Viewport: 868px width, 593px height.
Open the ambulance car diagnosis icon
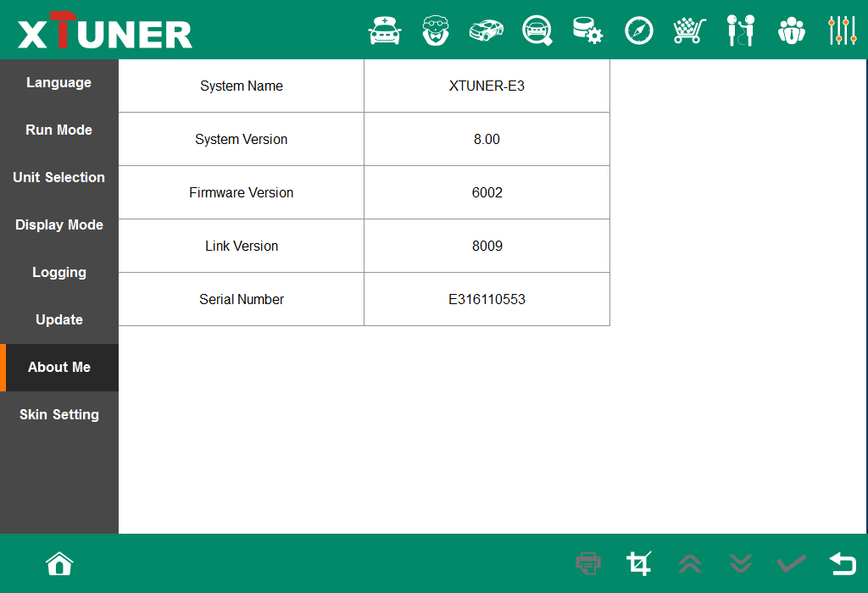385,30
